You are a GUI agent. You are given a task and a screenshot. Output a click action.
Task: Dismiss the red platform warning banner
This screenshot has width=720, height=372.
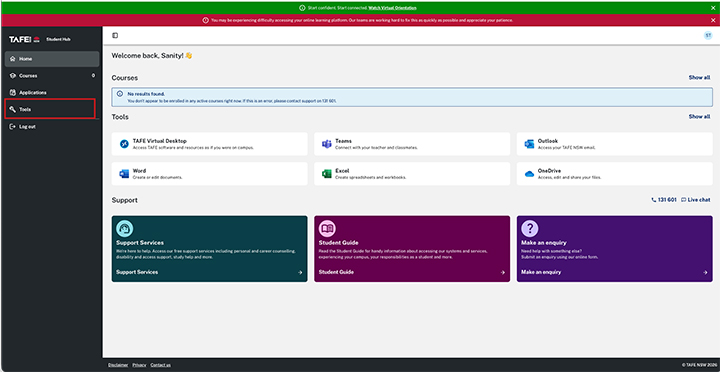[x=713, y=20]
